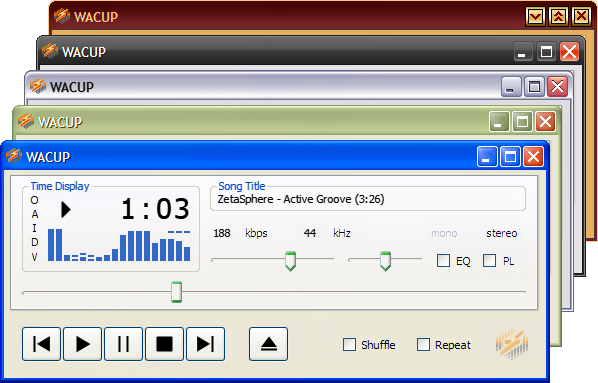Image resolution: width=598 pixels, height=383 pixels.
Task: Click the 'O' option letter in Time Display
Action: pos(34,200)
